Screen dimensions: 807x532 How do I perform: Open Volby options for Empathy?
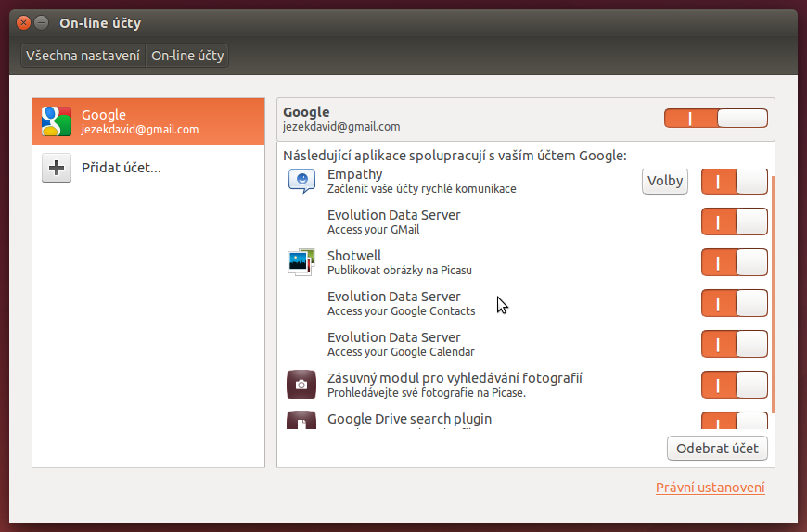click(x=665, y=181)
